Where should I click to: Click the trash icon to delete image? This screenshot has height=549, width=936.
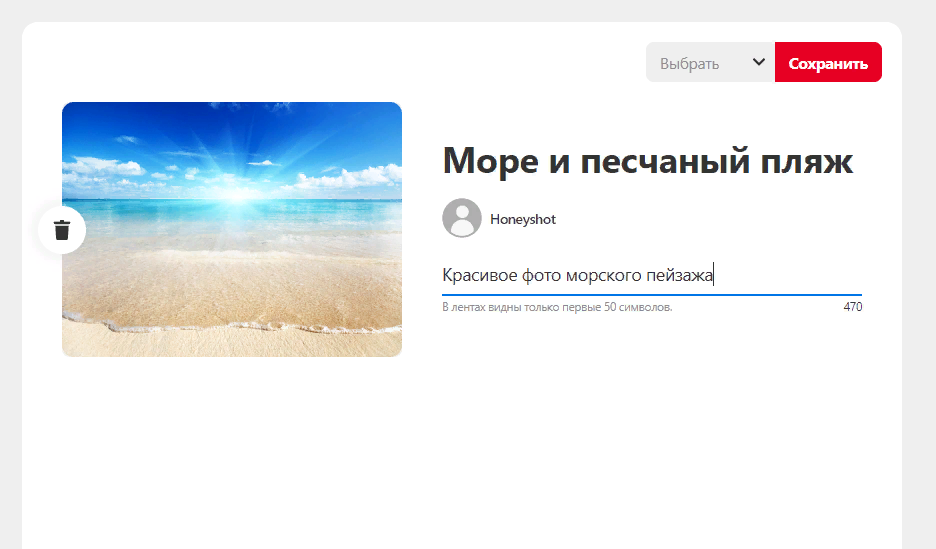62,231
